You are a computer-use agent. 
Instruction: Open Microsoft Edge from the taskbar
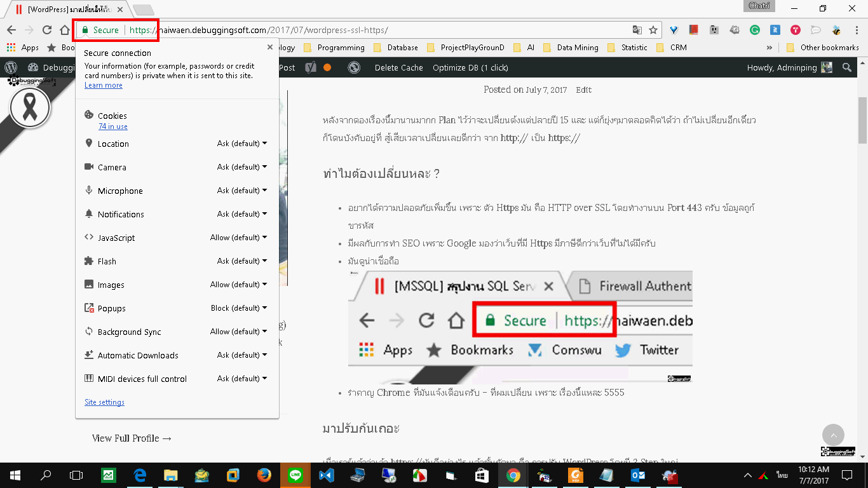tap(139, 475)
